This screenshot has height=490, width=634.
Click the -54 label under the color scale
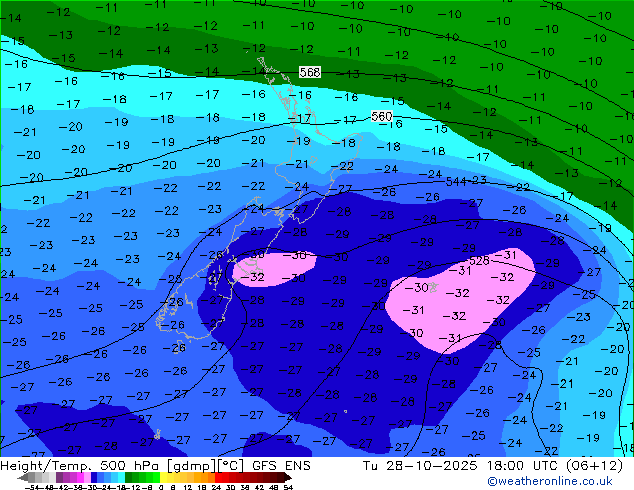point(31,487)
